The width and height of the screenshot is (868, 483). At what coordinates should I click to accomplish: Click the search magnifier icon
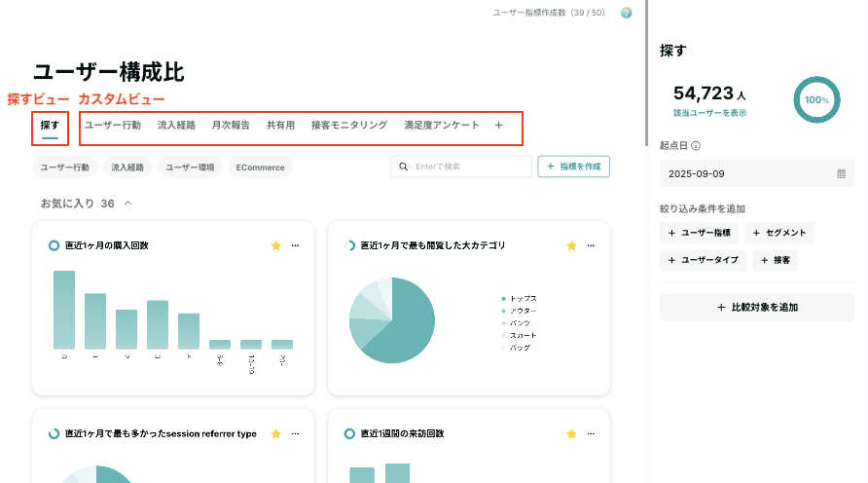[404, 167]
